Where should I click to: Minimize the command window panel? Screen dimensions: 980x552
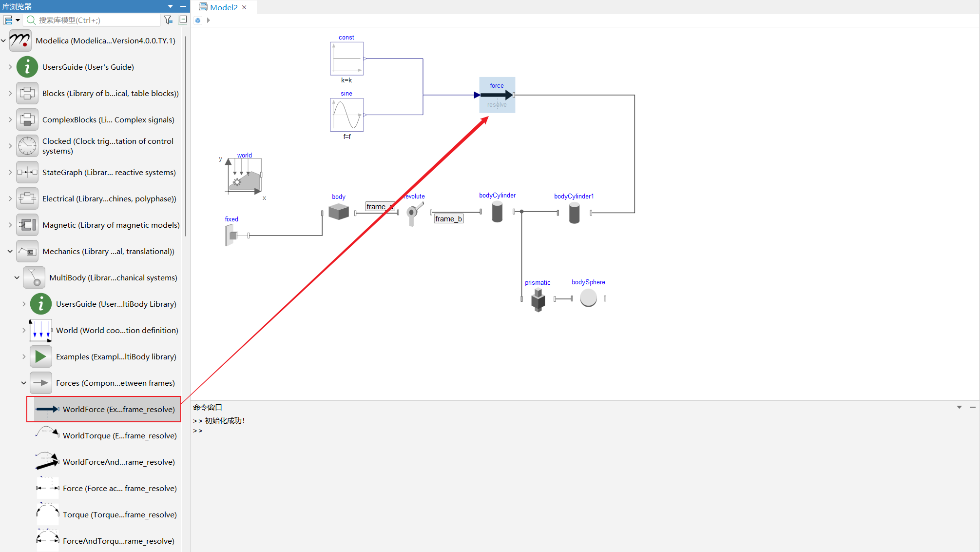click(972, 407)
